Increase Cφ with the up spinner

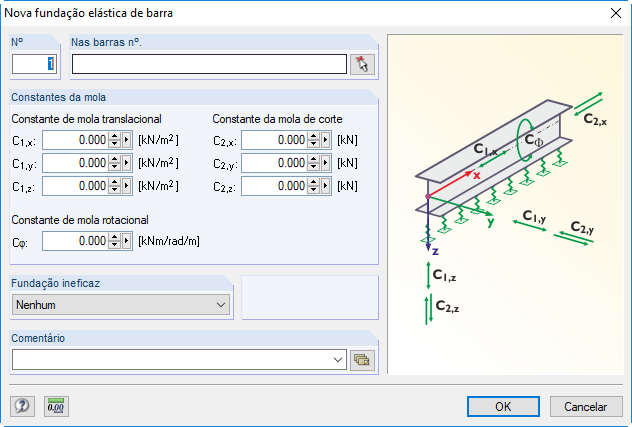tap(115, 237)
